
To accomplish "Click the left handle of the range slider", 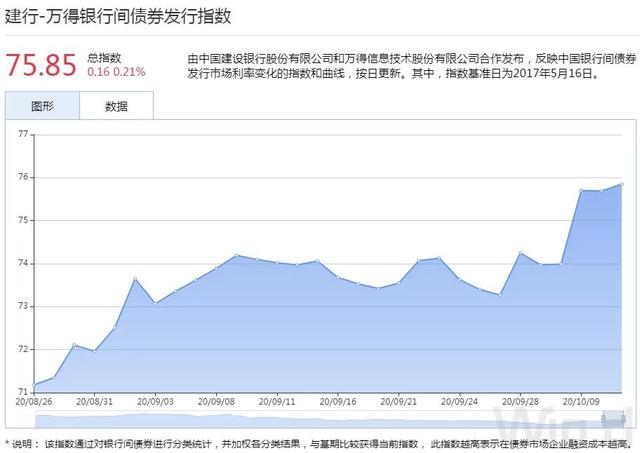I will [603, 418].
